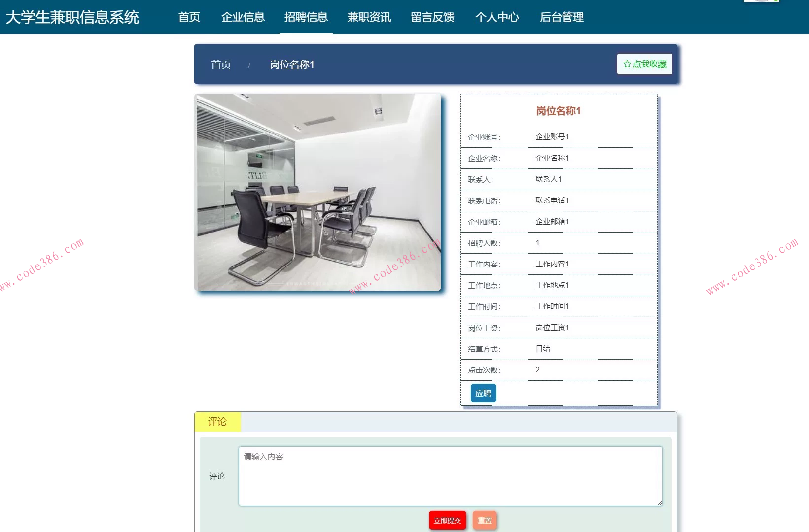The height and width of the screenshot is (532, 809).
Task: Click the 岗位名称1 breadcrumb label
Action: tap(293, 65)
